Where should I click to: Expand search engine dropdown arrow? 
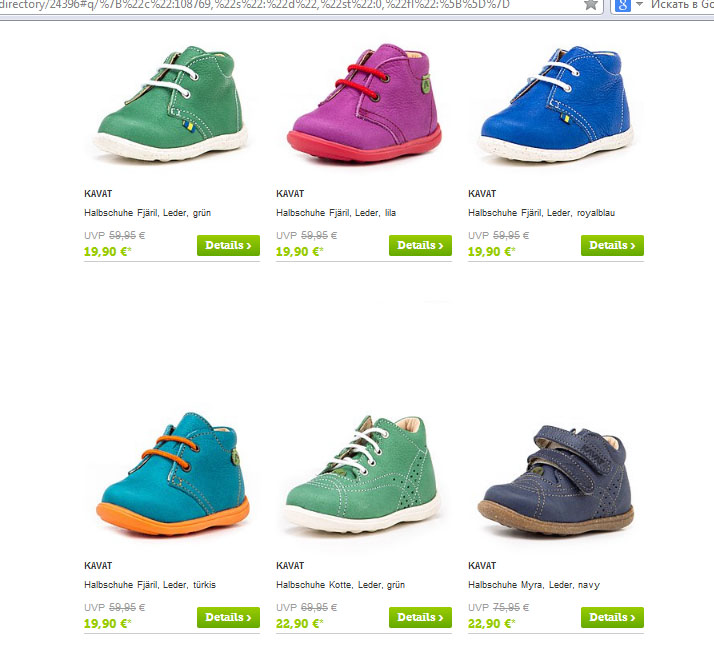pos(639,5)
